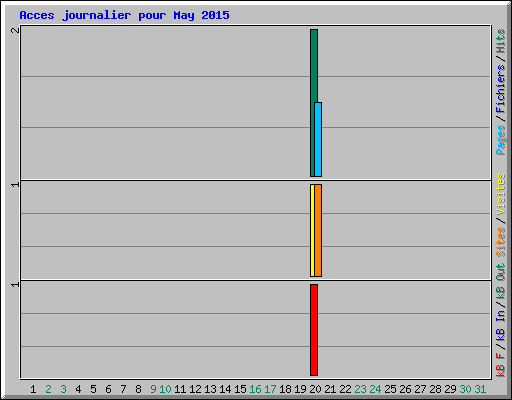Click day '28' on the x-axis

435,389
